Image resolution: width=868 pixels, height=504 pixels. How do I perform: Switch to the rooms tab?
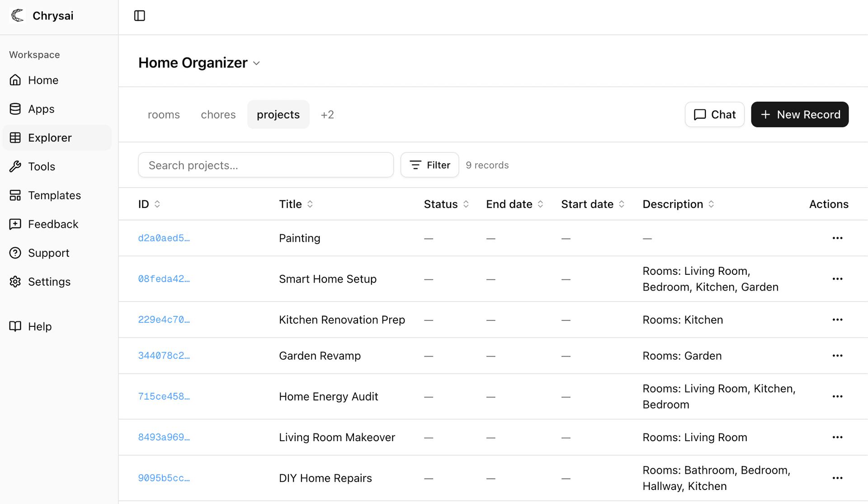(164, 114)
